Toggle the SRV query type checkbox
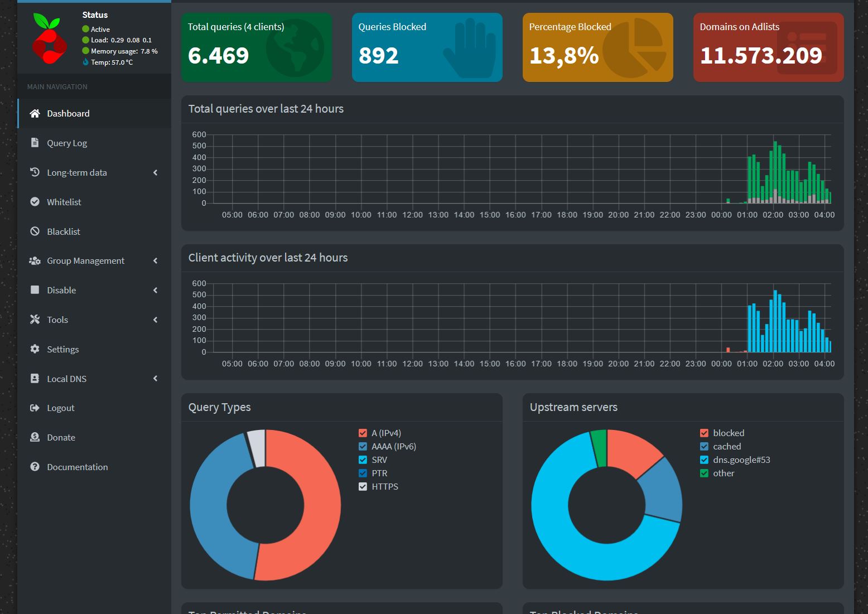The image size is (868, 614). [363, 460]
